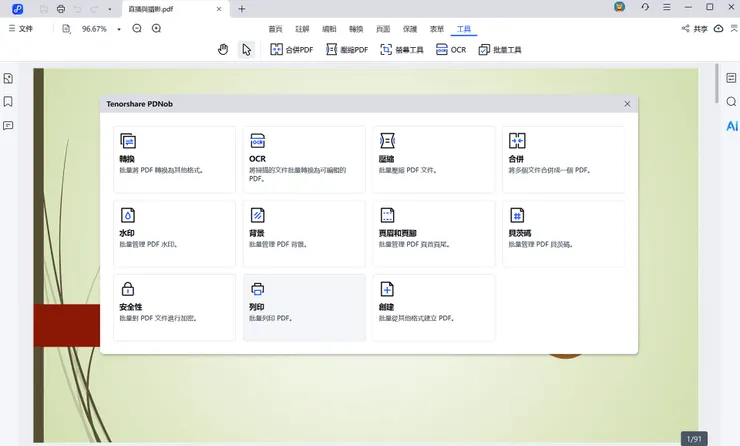This screenshot has width=740, height=446.
Task: Click the 共享 (Share) button
Action: pos(696,29)
